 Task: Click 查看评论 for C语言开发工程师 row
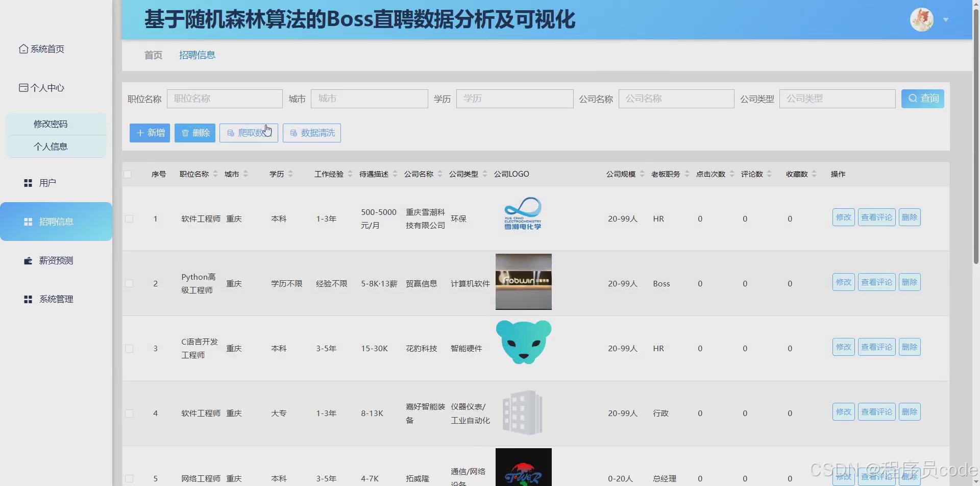point(876,346)
